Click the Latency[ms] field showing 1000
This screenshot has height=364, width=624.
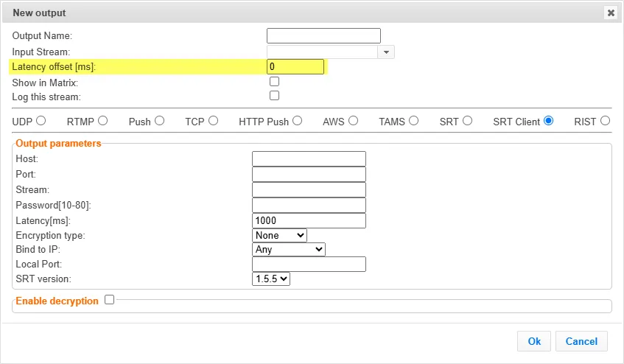click(309, 221)
